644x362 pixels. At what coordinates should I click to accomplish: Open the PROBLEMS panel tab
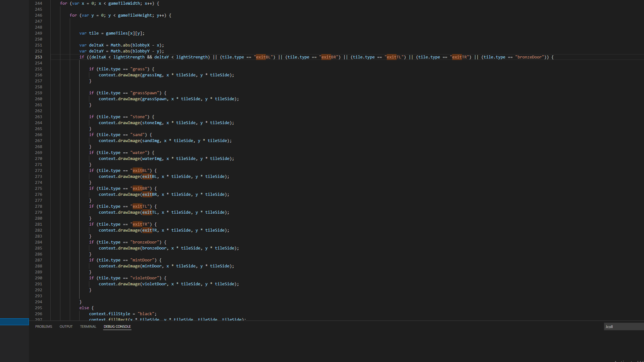click(43, 326)
